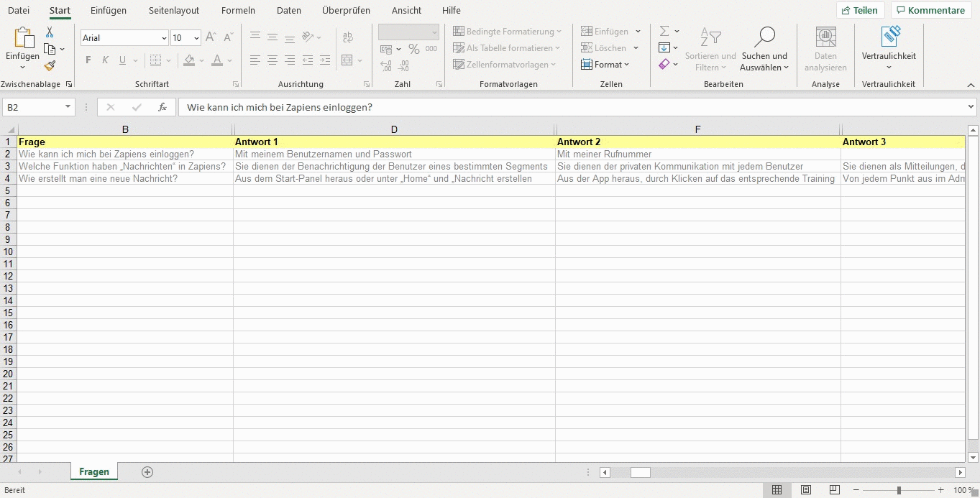980x498 pixels.
Task: Click the accounting number format icon
Action: tap(386, 49)
